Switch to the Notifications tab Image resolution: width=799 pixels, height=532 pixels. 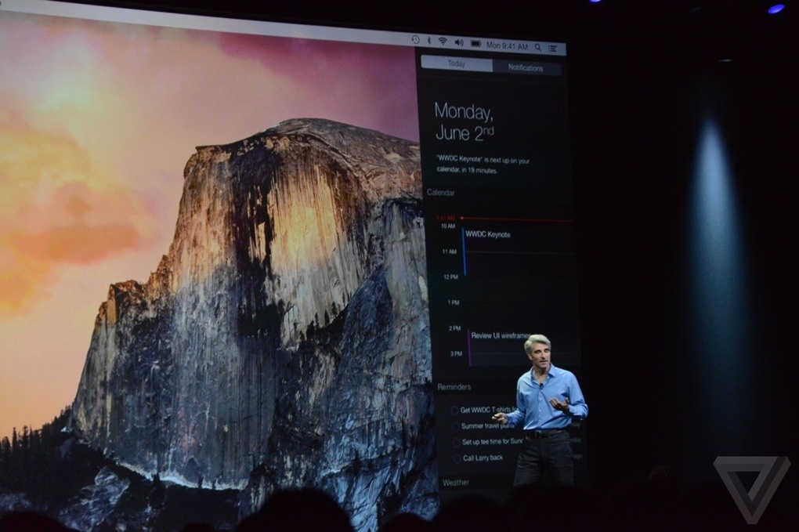coord(527,68)
